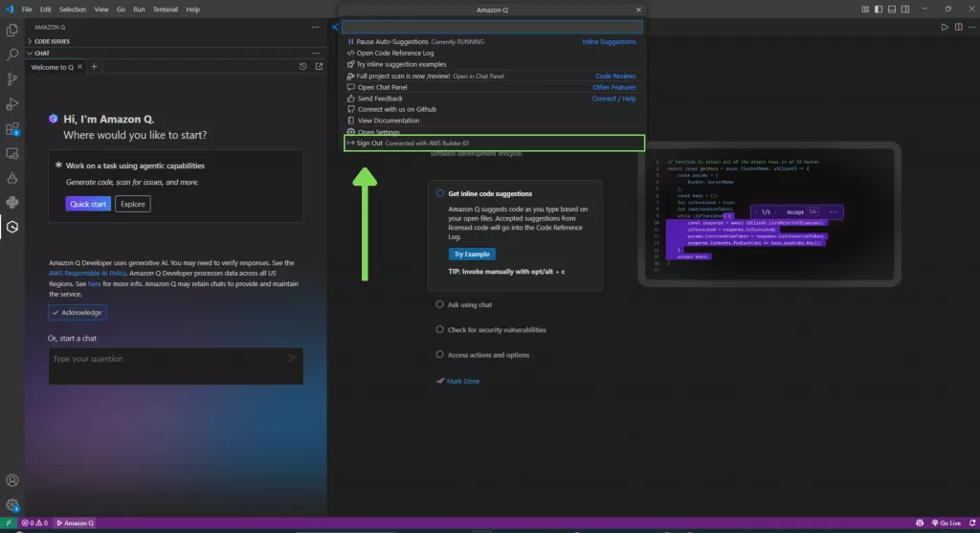Choose Sign Out from the Amazon Q menu

[368, 143]
